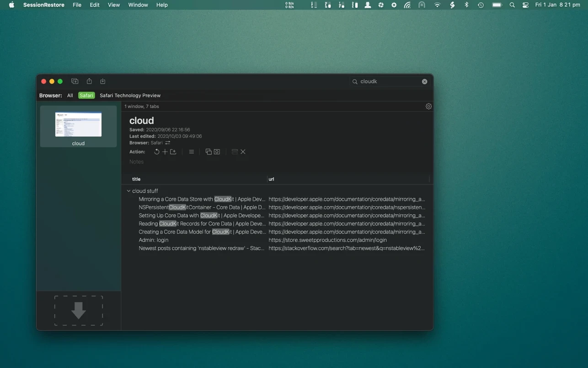The width and height of the screenshot is (588, 368).
Task: Click the X delete icon in Action row
Action: 243,152
